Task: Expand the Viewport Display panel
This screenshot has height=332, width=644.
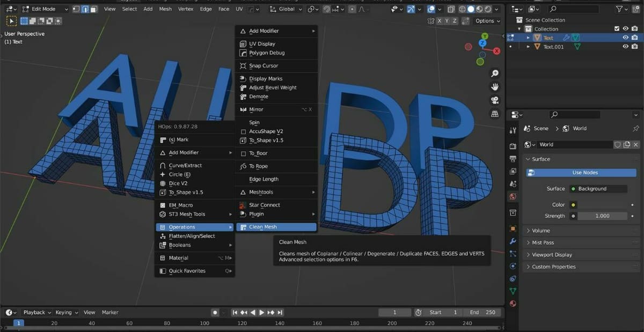Action: point(582,255)
